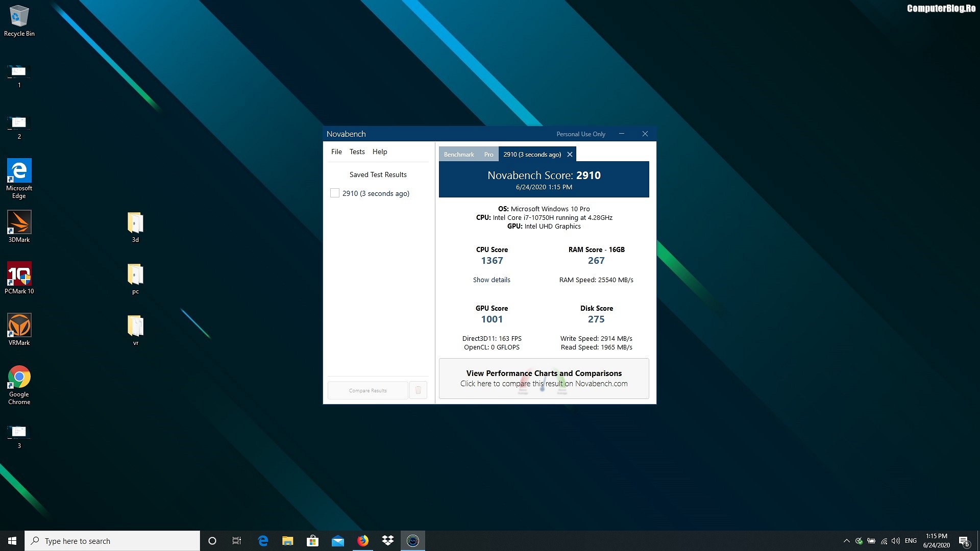Image resolution: width=980 pixels, height=551 pixels.
Task: Check the 2910 saved test result checkbox
Action: [335, 193]
